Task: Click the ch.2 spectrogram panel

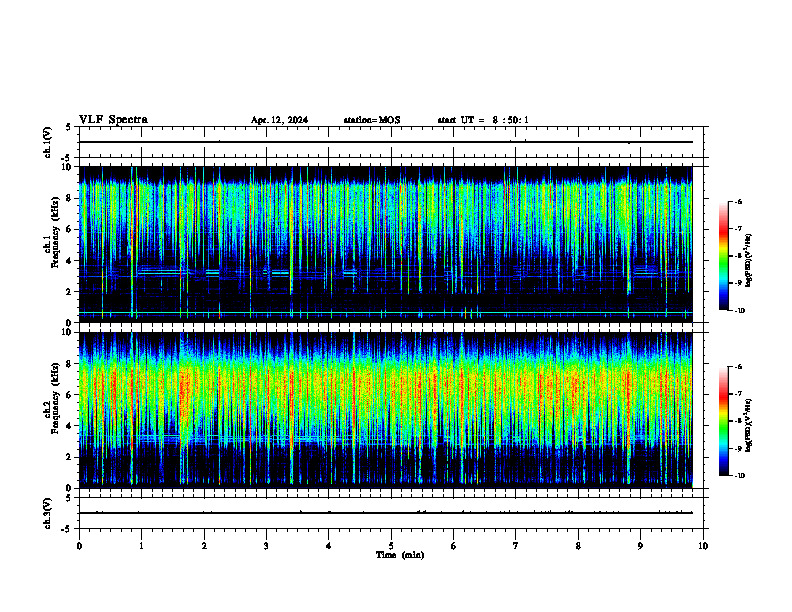Action: (x=385, y=410)
